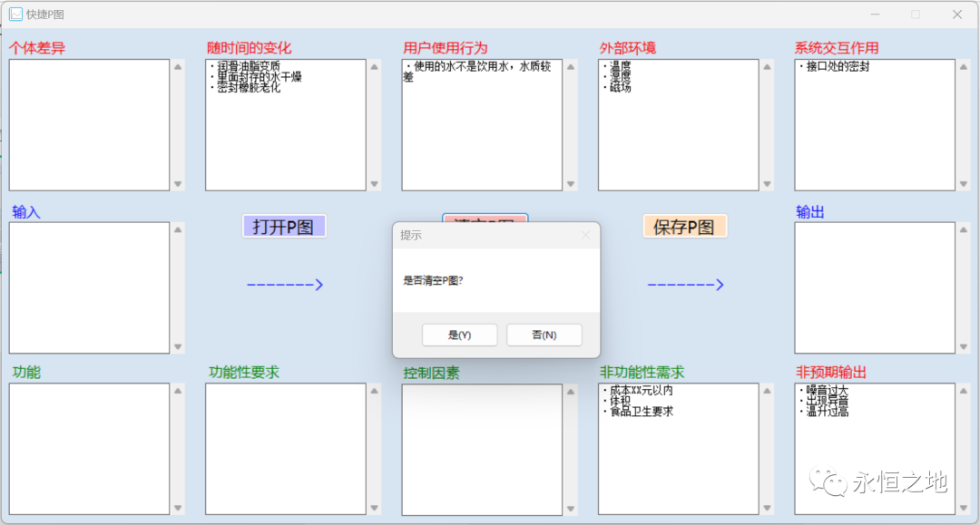Click the partly hidden 清空P图 button
980x525 pixels.
[485, 218]
